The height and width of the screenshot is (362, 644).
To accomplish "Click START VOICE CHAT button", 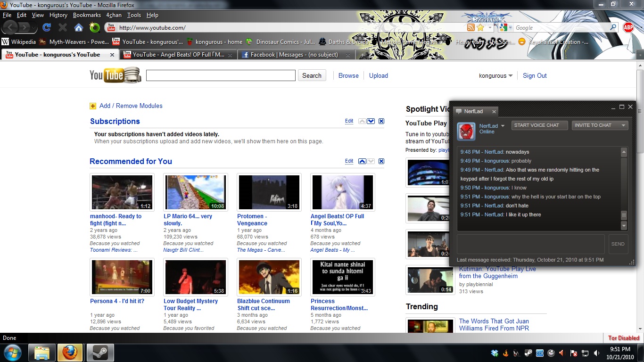I will (539, 125).
